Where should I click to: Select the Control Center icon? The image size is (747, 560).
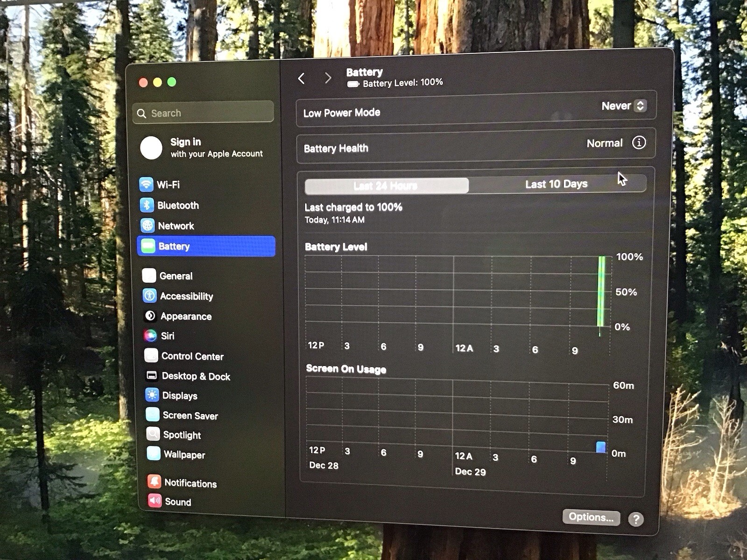pyautogui.click(x=151, y=356)
